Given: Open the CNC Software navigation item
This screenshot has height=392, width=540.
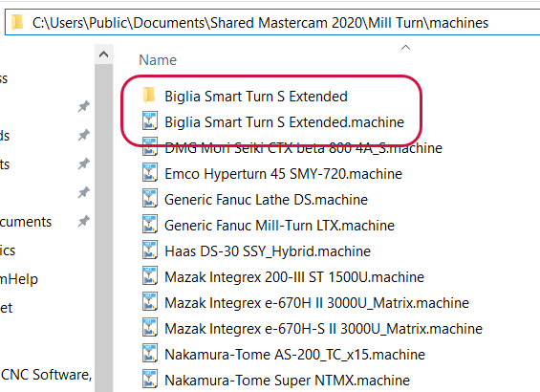Looking at the screenshot, I should (x=46, y=375).
